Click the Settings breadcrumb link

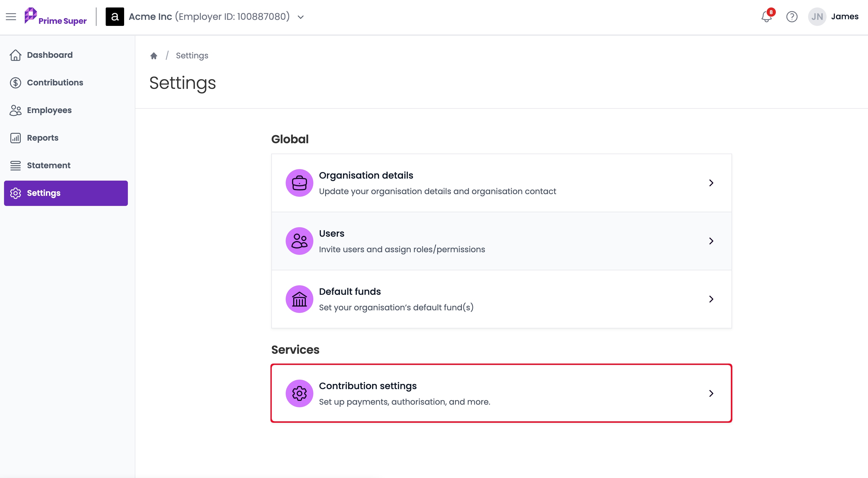click(192, 56)
